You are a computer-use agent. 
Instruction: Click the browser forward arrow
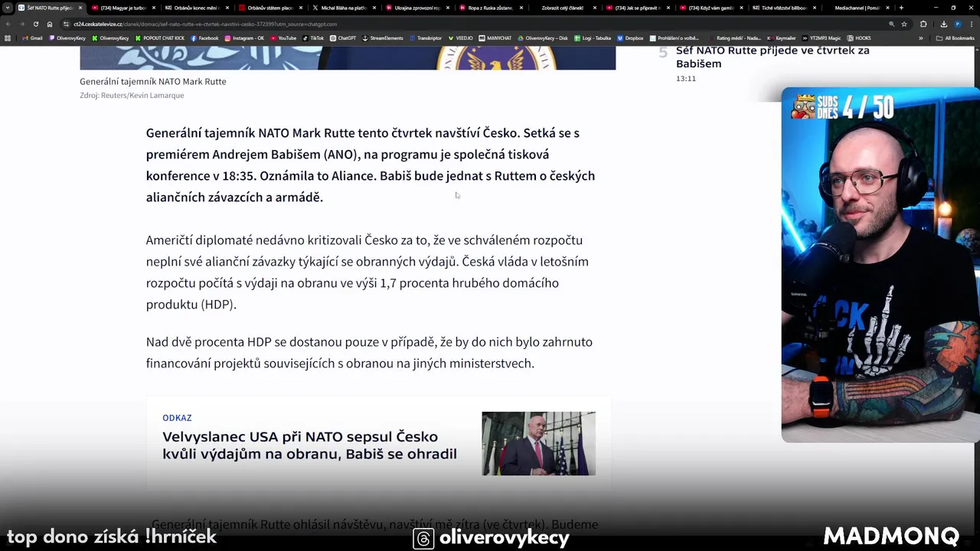(x=22, y=24)
